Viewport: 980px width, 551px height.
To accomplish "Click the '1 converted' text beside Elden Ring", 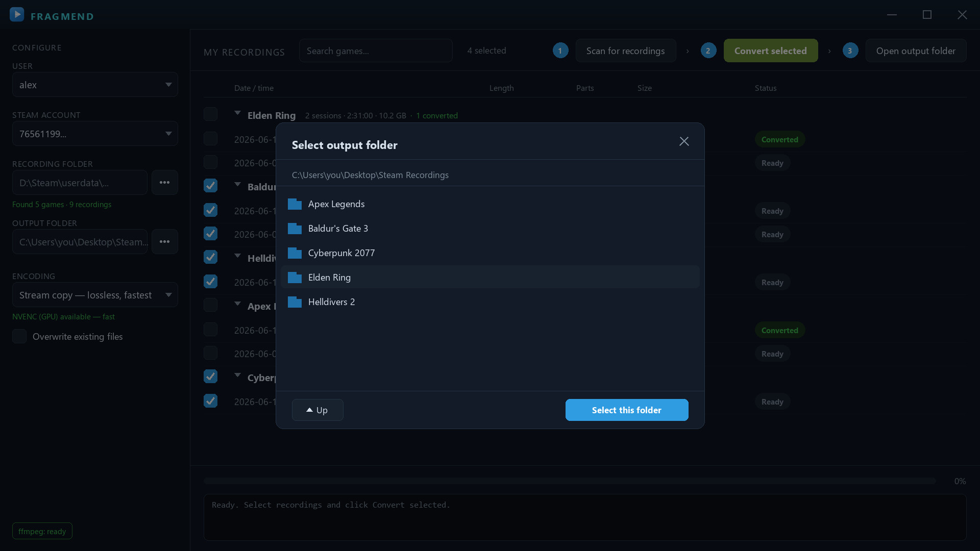I will [437, 116].
